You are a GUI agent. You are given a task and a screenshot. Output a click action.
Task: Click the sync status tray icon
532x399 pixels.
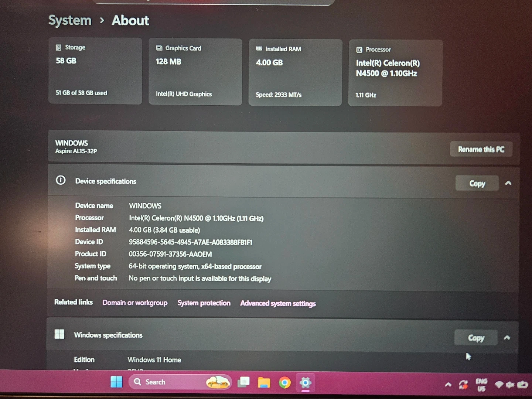463,385
